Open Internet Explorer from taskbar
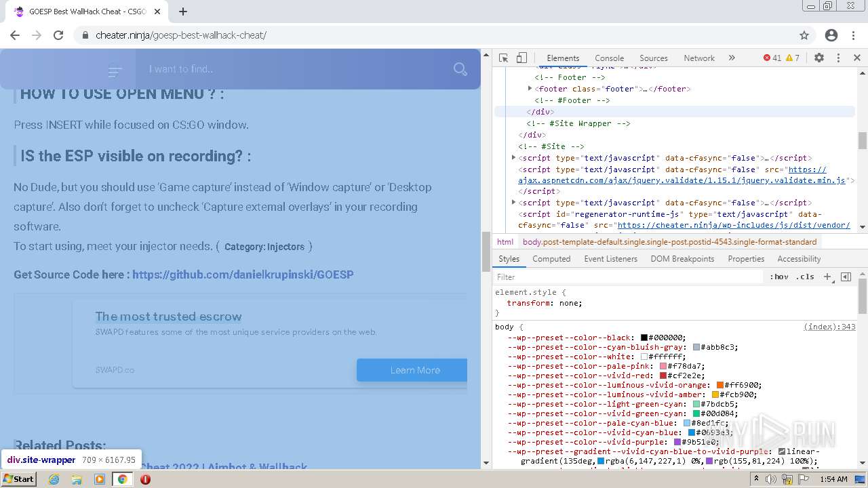The width and height of the screenshot is (868, 488). pyautogui.click(x=54, y=479)
